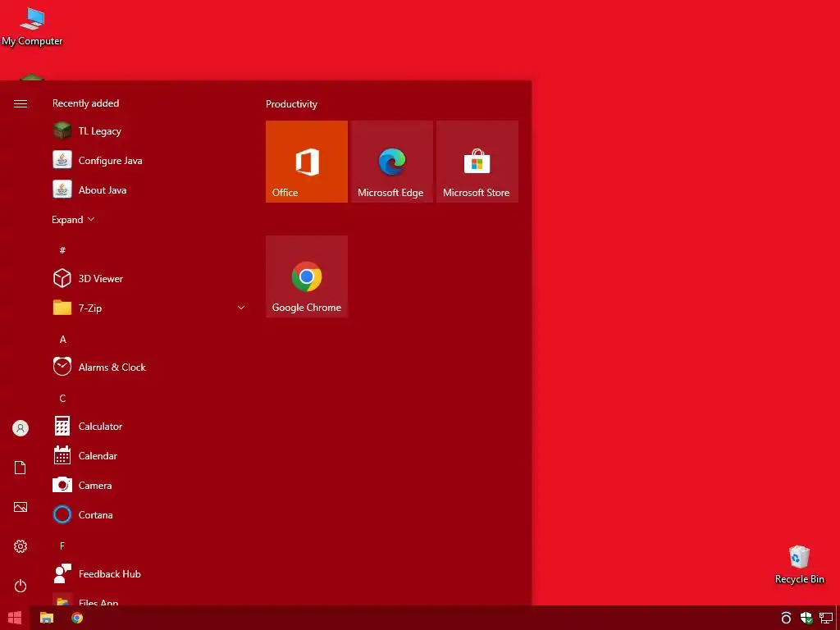Click the '#' letter header
This screenshot has height=630, width=840.
[62, 250]
